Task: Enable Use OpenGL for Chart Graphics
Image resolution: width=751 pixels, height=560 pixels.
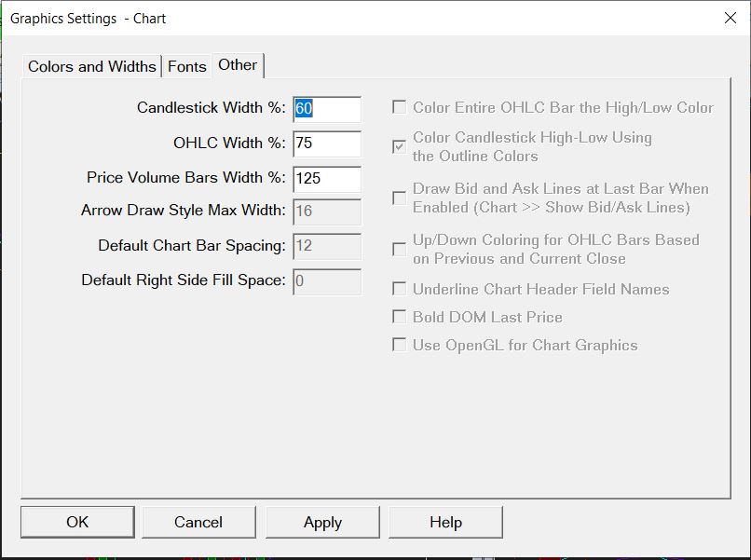Action: click(x=399, y=345)
